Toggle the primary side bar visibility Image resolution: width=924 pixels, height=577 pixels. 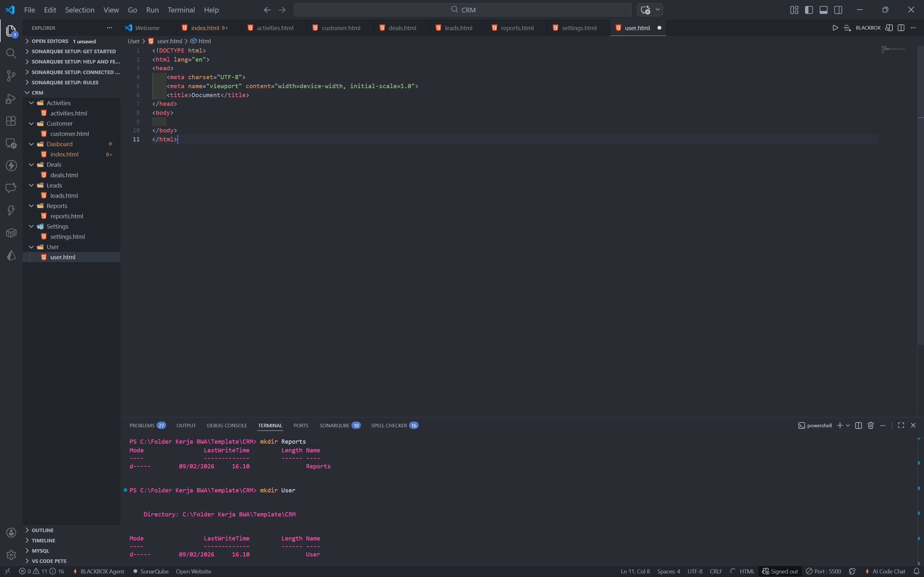pos(809,10)
